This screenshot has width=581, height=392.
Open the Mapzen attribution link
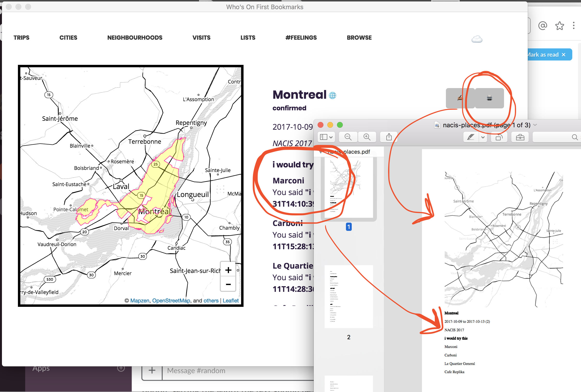140,301
